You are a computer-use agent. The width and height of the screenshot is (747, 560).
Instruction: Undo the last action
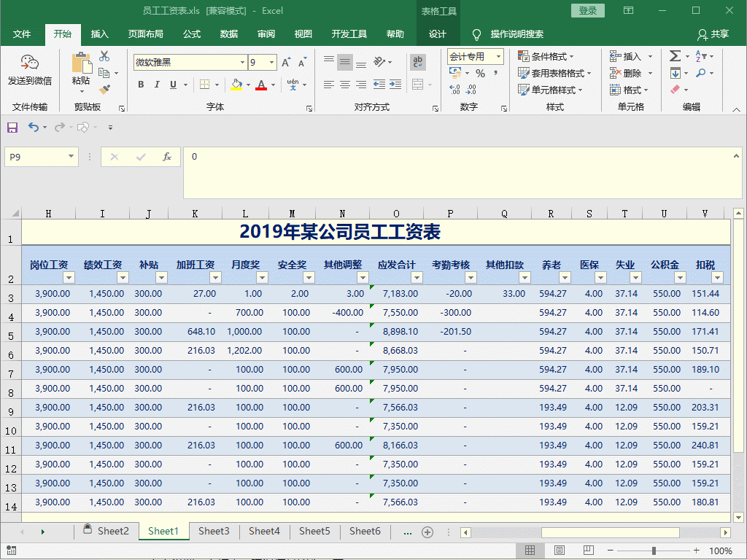tap(33, 127)
